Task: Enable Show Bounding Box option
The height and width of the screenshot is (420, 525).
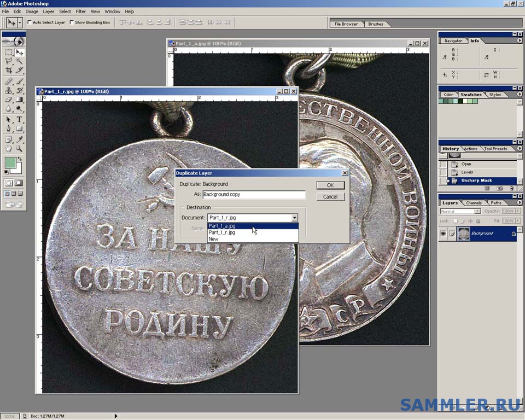Action: 71,22
